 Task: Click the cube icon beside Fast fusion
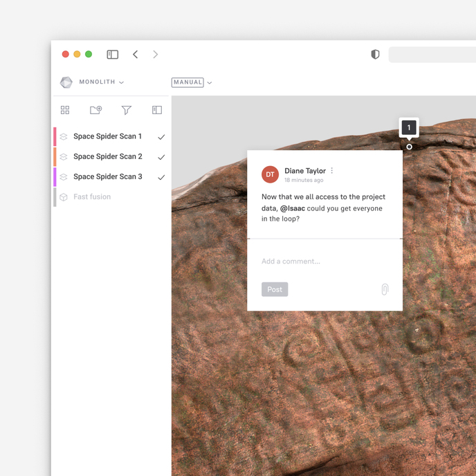(x=64, y=197)
